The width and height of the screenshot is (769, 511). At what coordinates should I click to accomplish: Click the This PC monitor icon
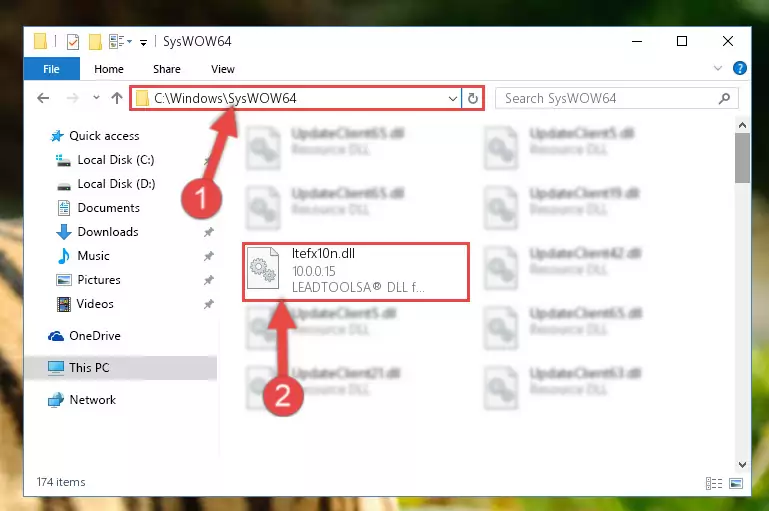coord(56,368)
